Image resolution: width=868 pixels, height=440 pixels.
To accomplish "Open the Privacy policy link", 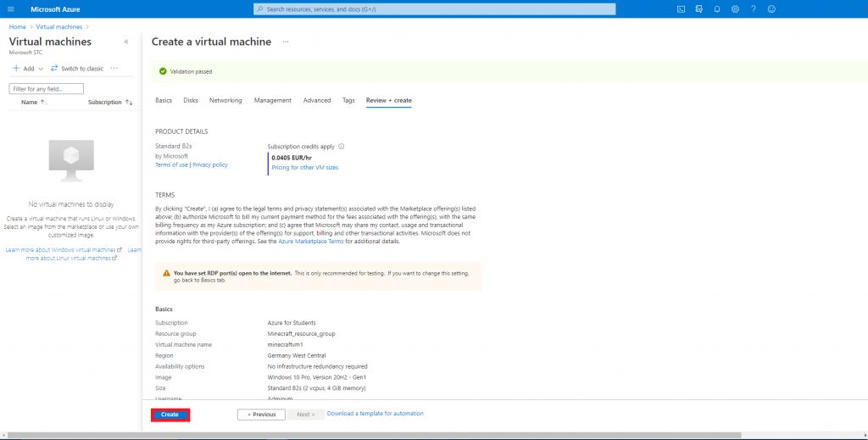I will [x=210, y=165].
